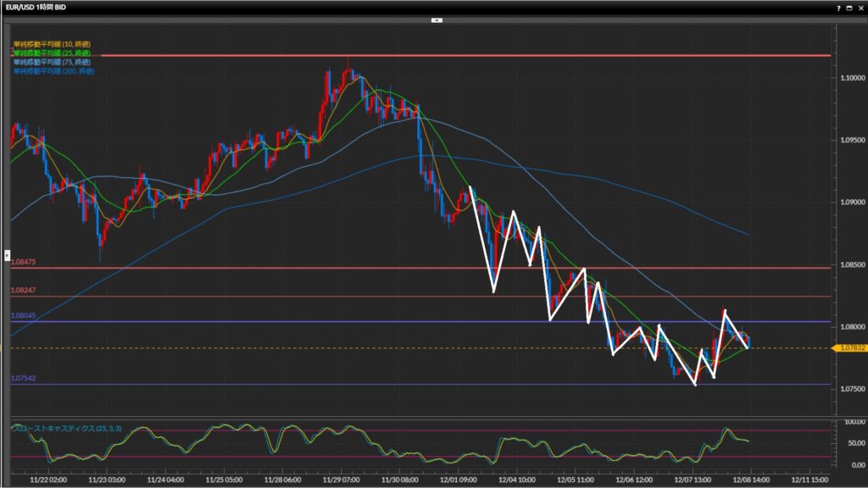Click the SMA (200) blue indicator label
The height and width of the screenshot is (488, 868).
tap(53, 71)
